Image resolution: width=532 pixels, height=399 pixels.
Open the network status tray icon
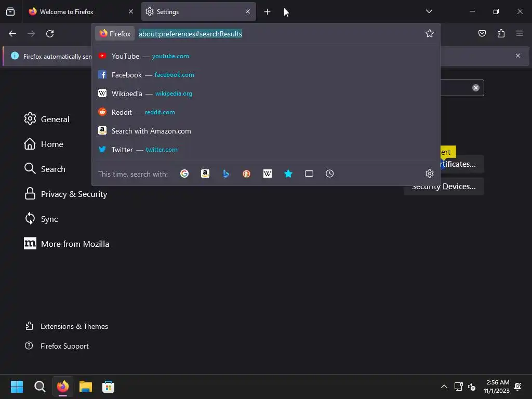coord(459,387)
